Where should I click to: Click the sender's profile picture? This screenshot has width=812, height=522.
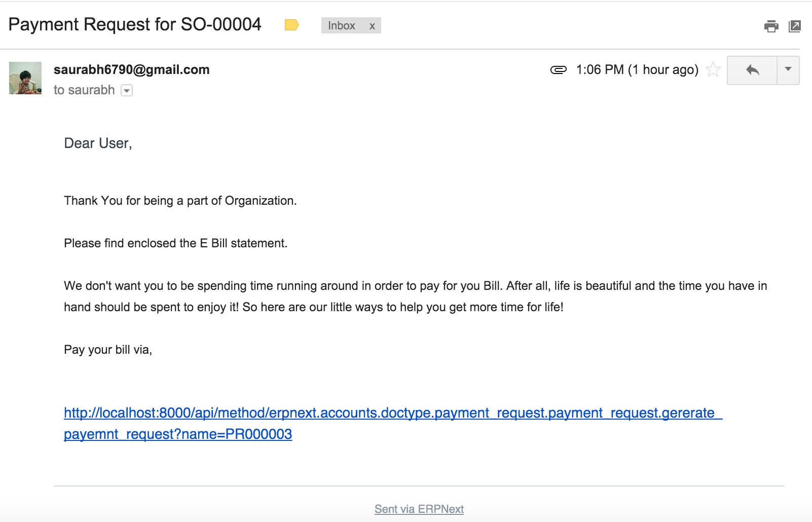25,78
